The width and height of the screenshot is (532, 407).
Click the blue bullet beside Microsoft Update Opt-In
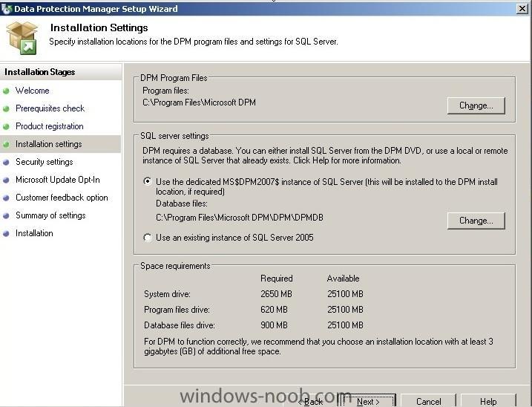(x=6, y=180)
